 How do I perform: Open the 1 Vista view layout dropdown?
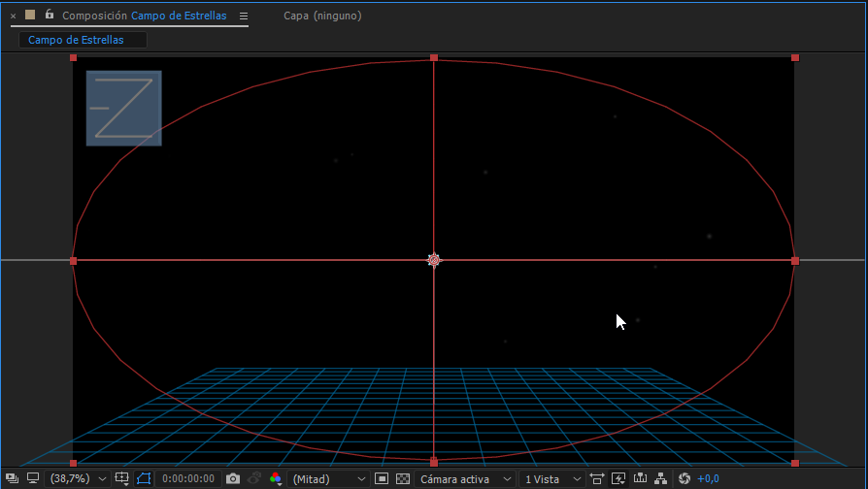[x=552, y=479]
